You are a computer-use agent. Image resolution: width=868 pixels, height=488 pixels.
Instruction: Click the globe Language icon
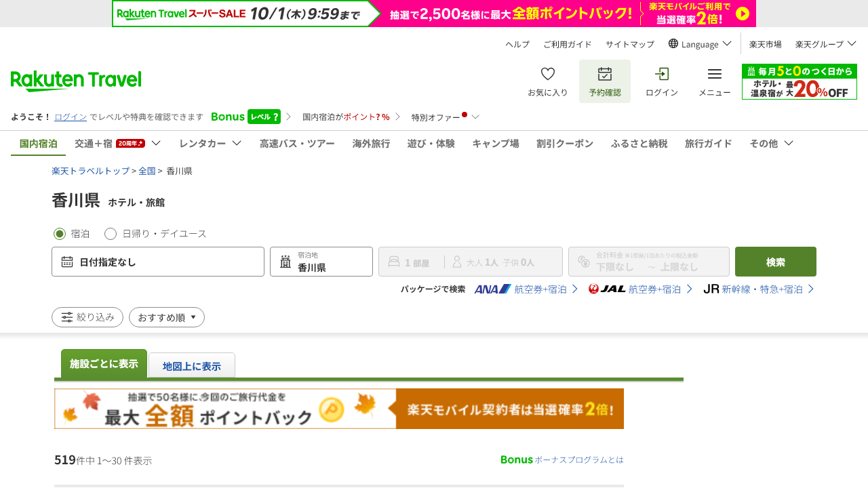pos(673,43)
